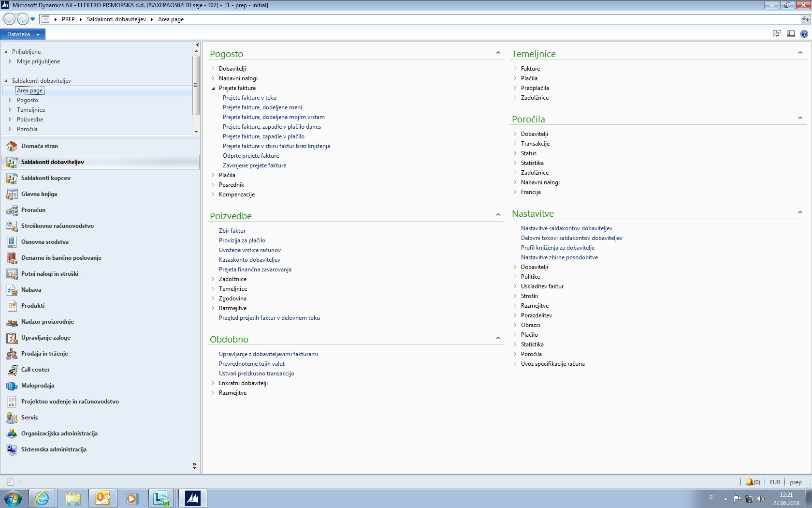
Task: Click the forward navigation arrow button
Action: point(22,19)
